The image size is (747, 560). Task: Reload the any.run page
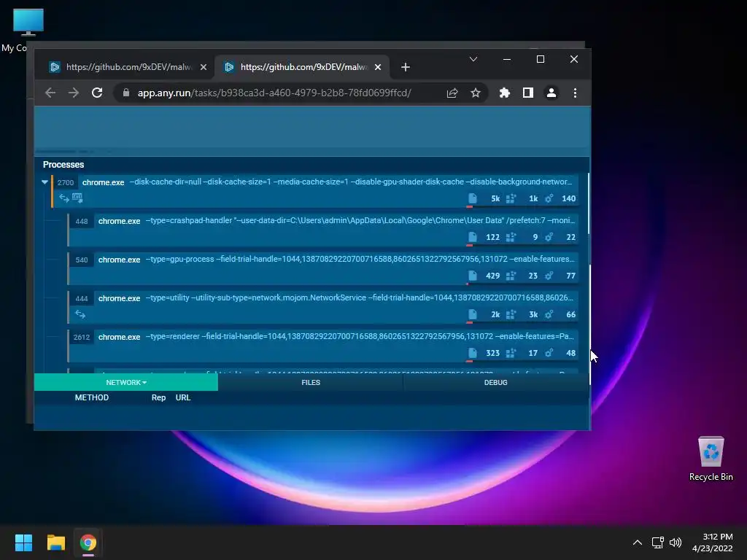tap(97, 93)
